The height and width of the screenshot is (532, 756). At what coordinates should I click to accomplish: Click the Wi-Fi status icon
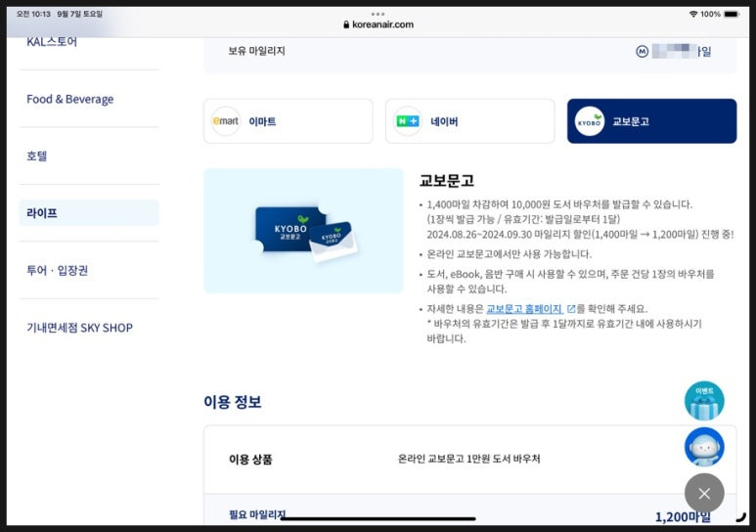point(693,14)
